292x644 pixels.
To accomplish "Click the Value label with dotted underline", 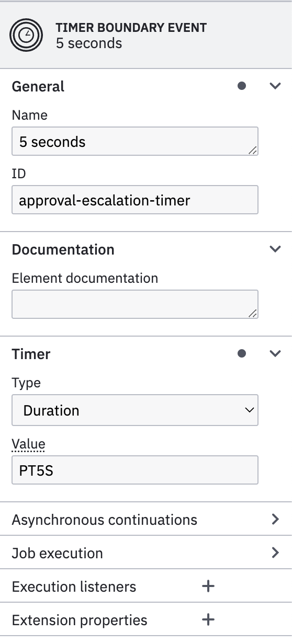I will [x=28, y=444].
